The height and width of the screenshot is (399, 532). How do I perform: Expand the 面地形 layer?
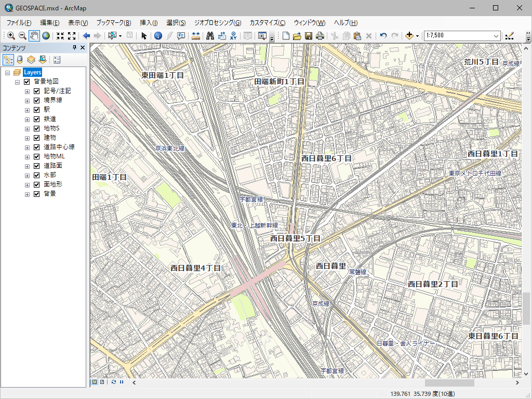(x=27, y=185)
